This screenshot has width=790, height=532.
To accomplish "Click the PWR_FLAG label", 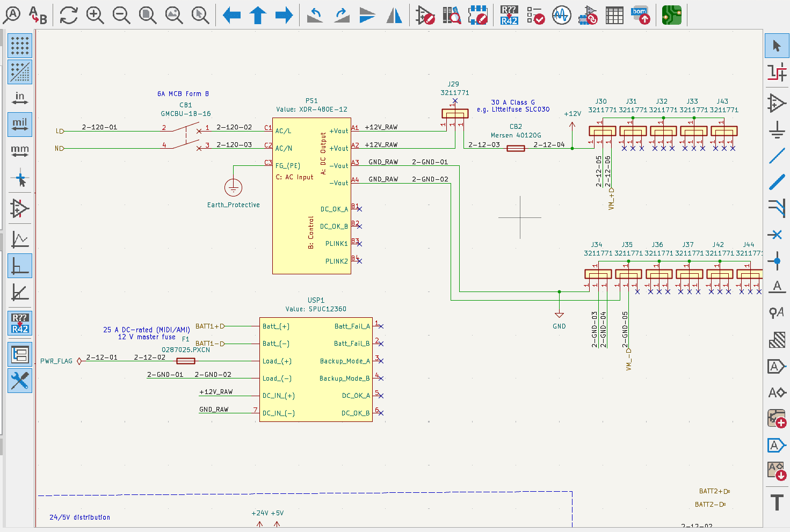I will pos(56,361).
